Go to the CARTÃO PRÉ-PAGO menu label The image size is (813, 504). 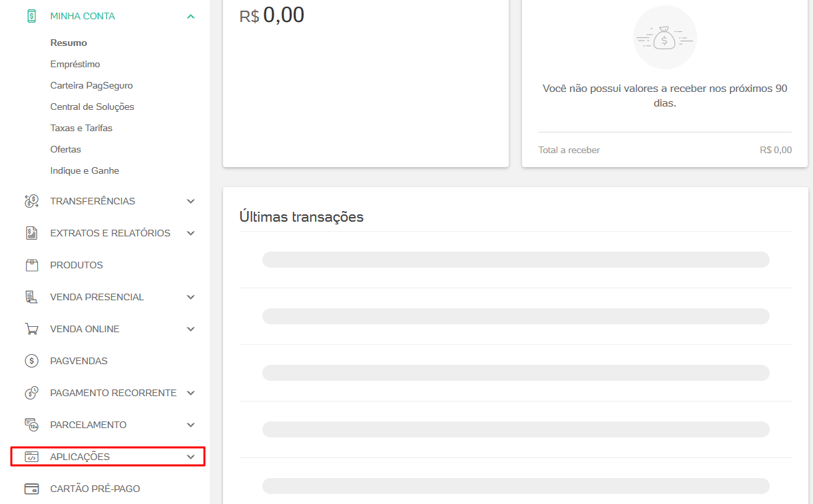(x=95, y=489)
